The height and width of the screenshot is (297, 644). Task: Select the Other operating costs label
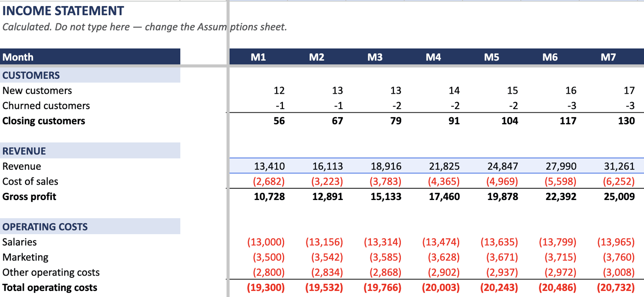(x=51, y=272)
